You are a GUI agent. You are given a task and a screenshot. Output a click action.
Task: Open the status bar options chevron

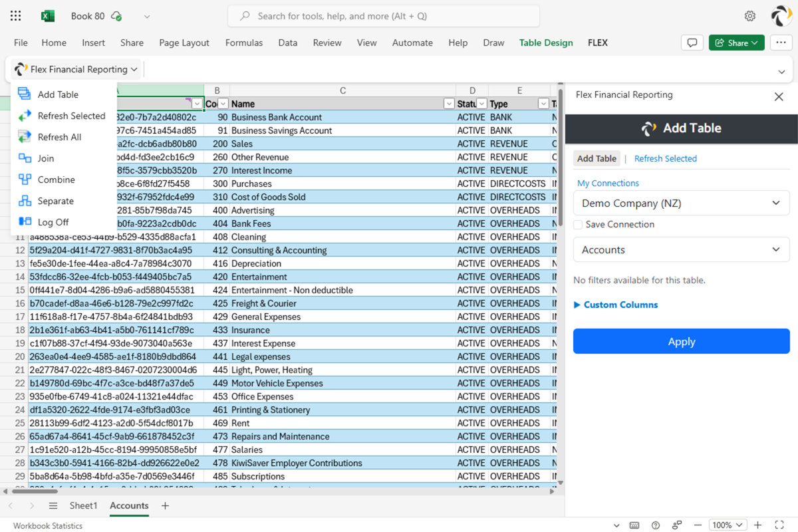[616, 525]
